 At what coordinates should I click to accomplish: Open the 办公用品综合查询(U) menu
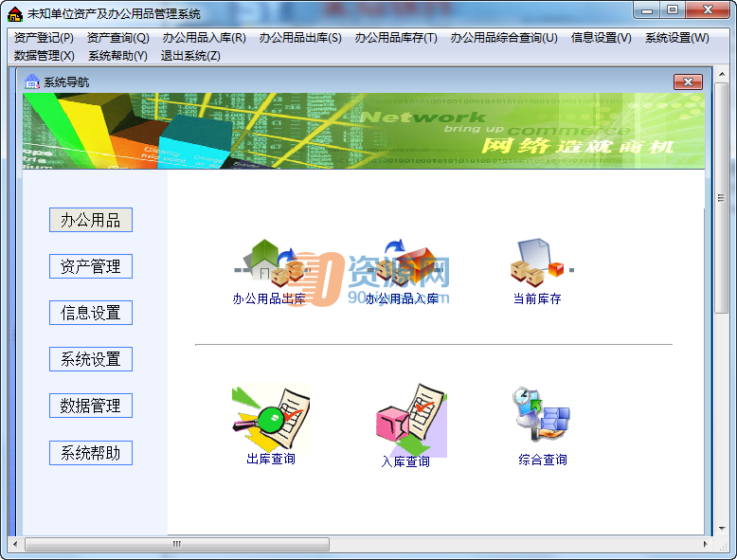[x=504, y=38]
